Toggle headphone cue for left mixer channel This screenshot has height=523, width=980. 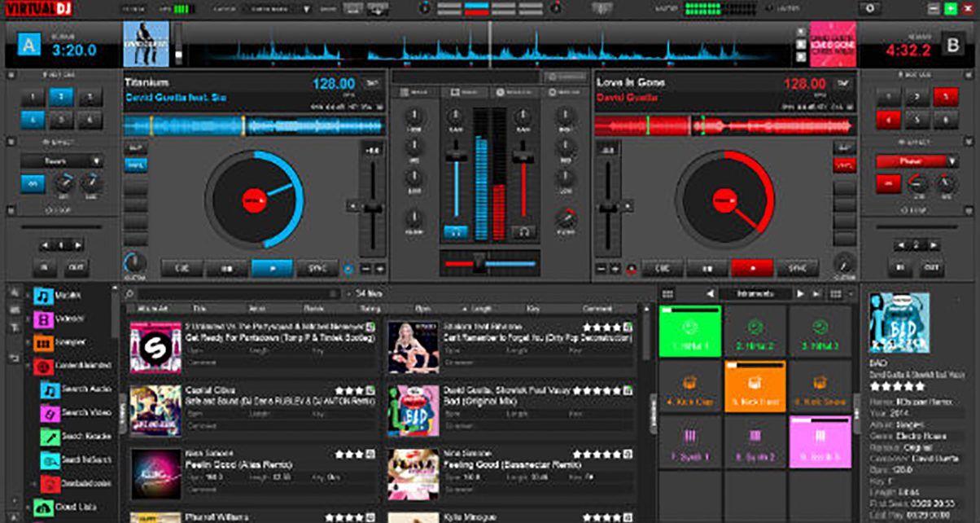456,232
